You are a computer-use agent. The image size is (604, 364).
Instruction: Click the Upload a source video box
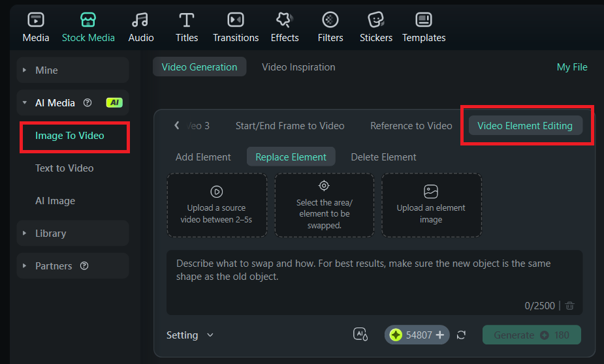(217, 205)
